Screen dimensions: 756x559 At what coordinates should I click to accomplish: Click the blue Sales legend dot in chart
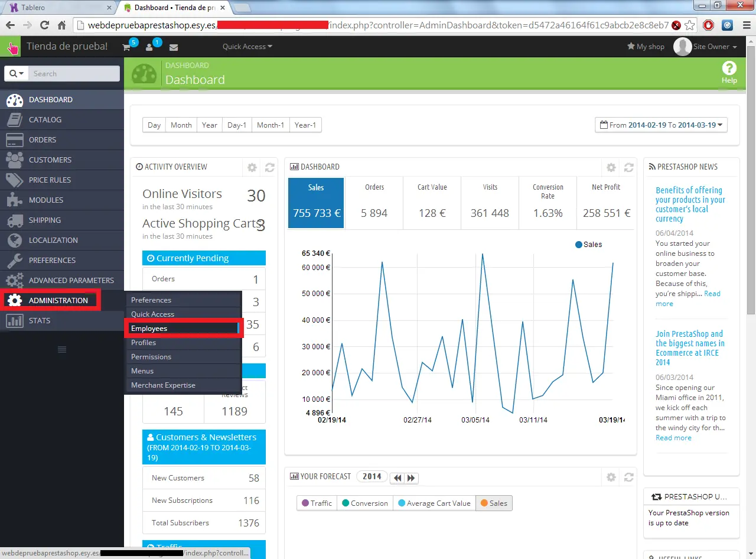click(579, 245)
